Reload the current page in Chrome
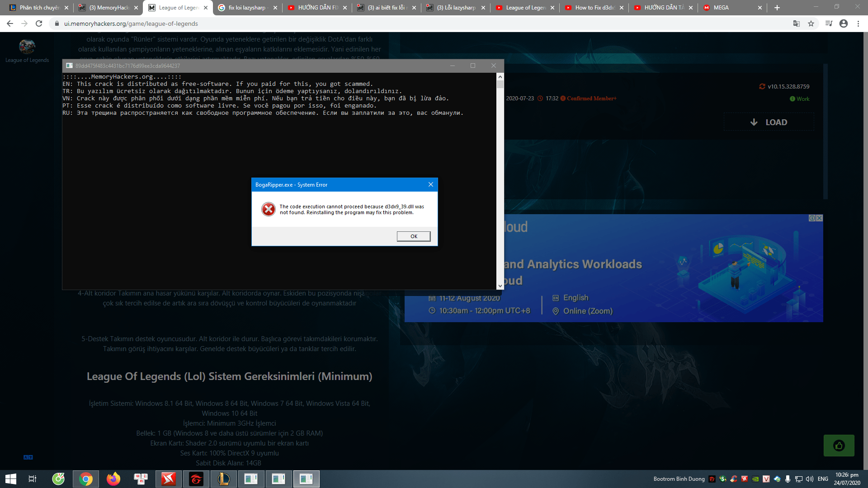Image resolution: width=868 pixels, height=488 pixels. 39,23
